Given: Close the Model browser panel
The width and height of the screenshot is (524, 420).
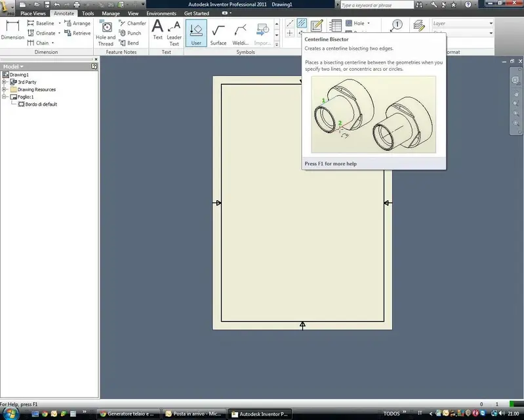Looking at the screenshot, I should point(96,59).
